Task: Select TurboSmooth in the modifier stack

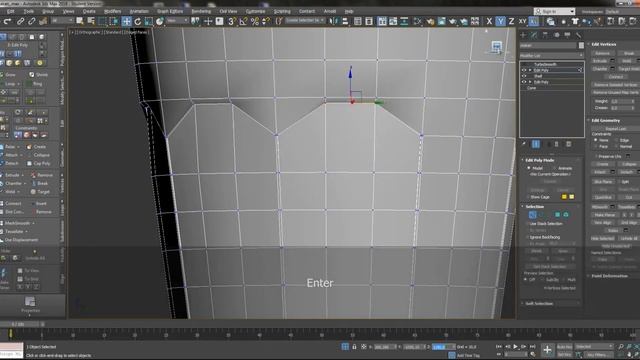Action: 545,64
